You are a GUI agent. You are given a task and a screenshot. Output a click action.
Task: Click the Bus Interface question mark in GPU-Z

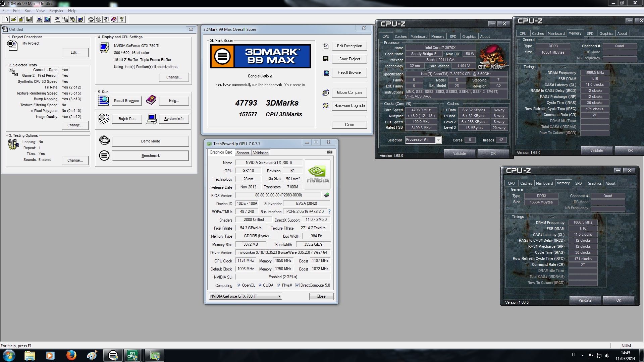click(329, 212)
